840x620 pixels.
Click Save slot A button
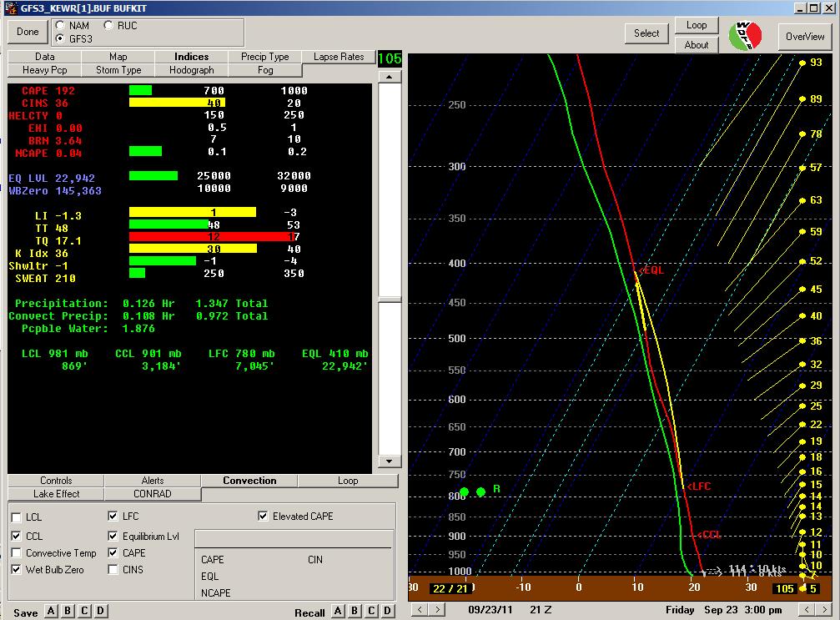[x=51, y=611]
